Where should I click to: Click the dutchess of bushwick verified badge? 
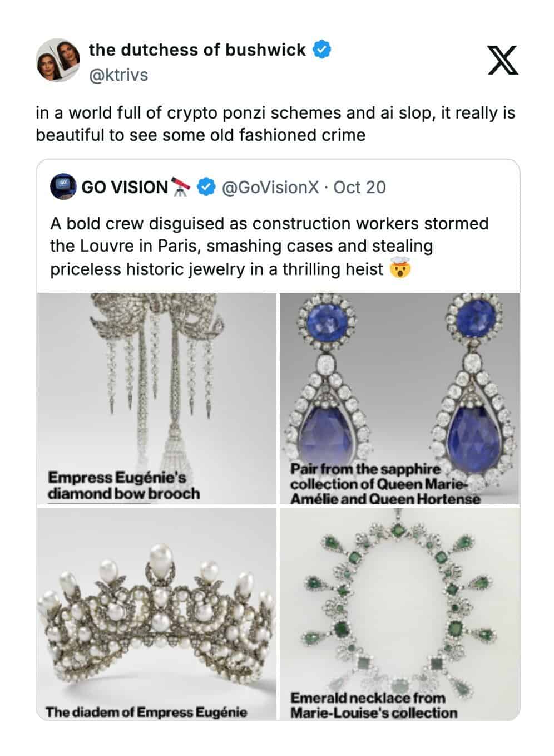click(322, 50)
